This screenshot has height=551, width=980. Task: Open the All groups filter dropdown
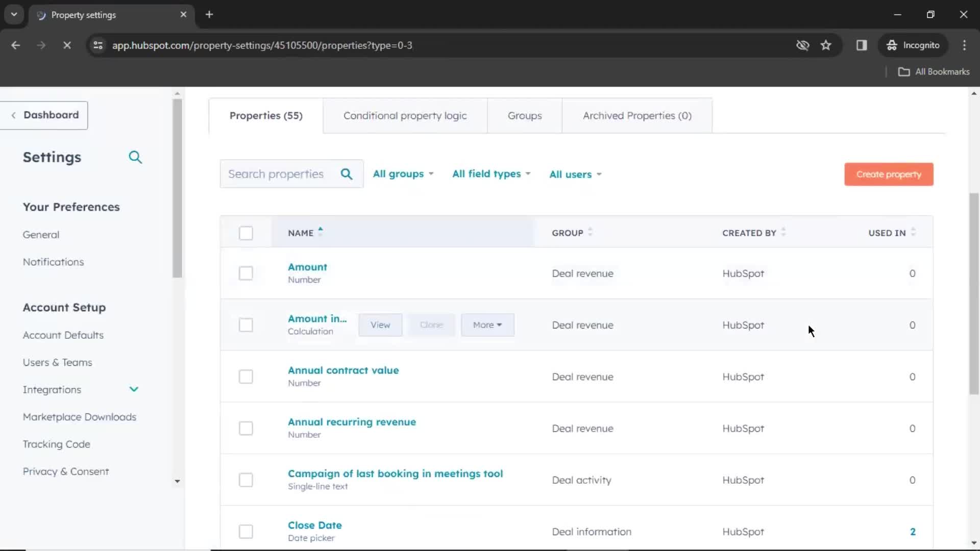403,174
